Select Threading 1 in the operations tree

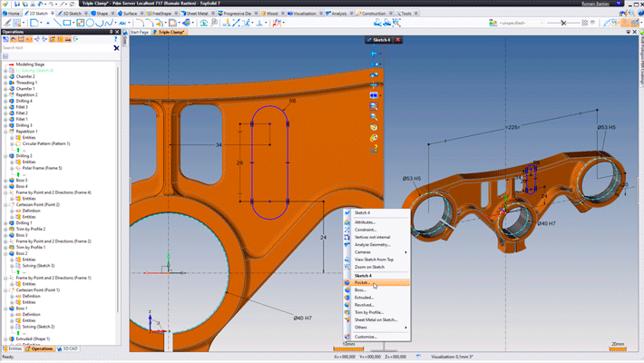(x=25, y=83)
